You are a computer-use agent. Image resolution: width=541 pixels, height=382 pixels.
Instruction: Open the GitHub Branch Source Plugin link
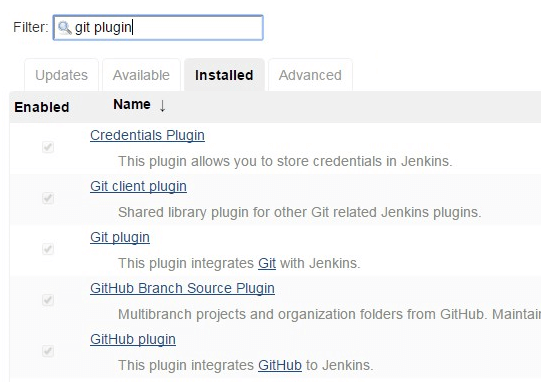[182, 288]
